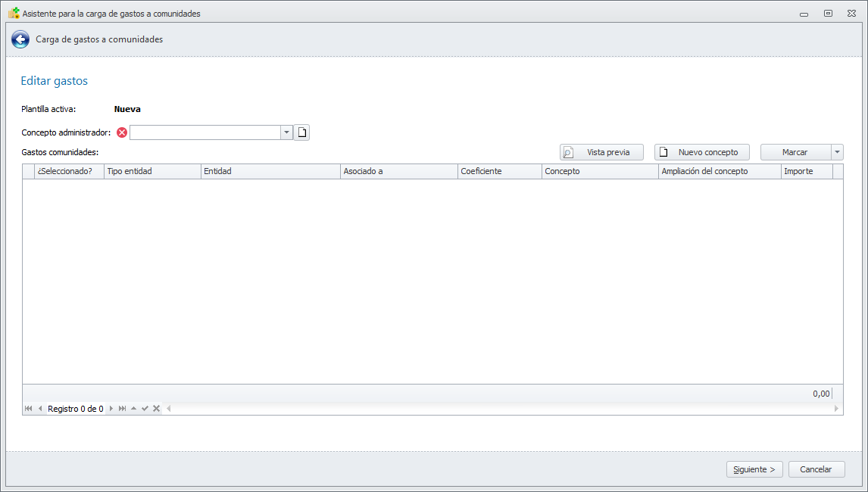Sort by Importe column header
868x492 pixels.
point(807,172)
